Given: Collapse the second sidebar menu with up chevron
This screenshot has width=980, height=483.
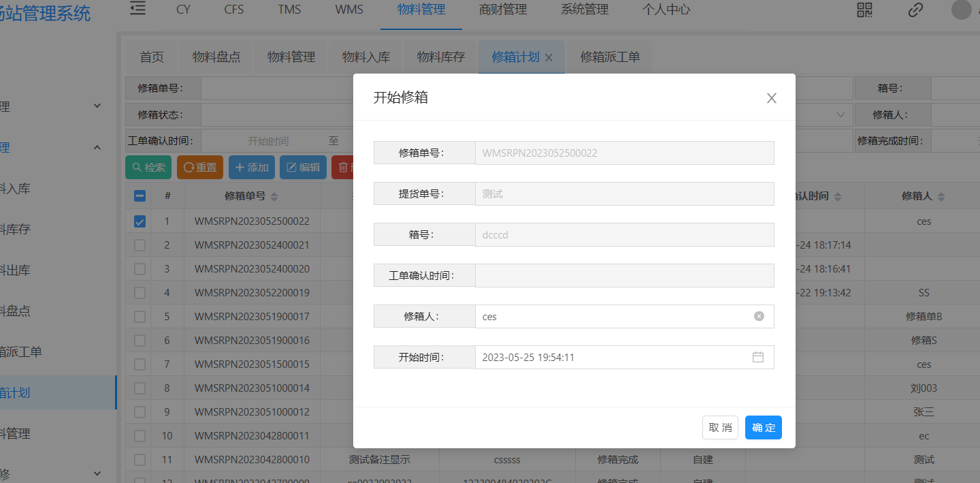Looking at the screenshot, I should [97, 147].
